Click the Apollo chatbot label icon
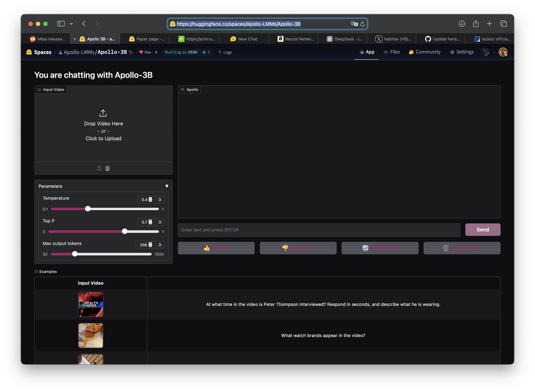The height and width of the screenshot is (392, 535). point(182,90)
